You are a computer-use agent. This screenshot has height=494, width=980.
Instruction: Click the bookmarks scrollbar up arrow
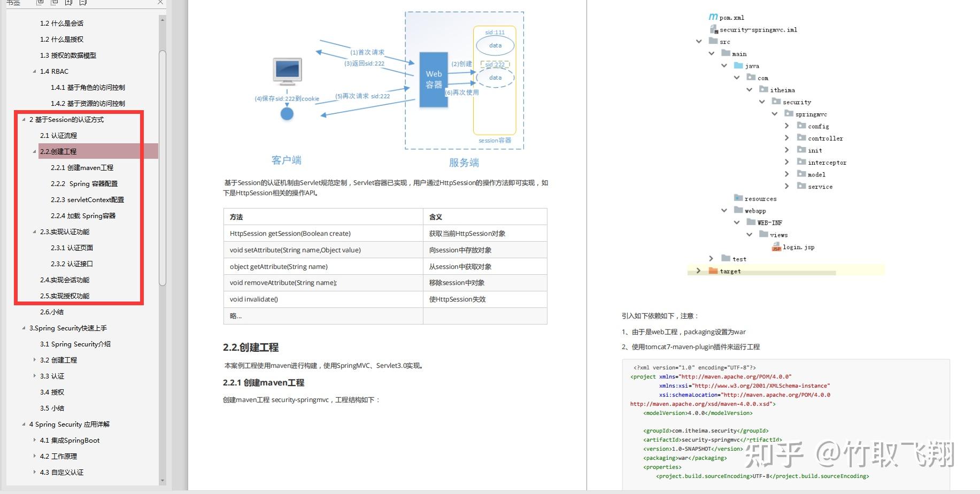[163, 20]
